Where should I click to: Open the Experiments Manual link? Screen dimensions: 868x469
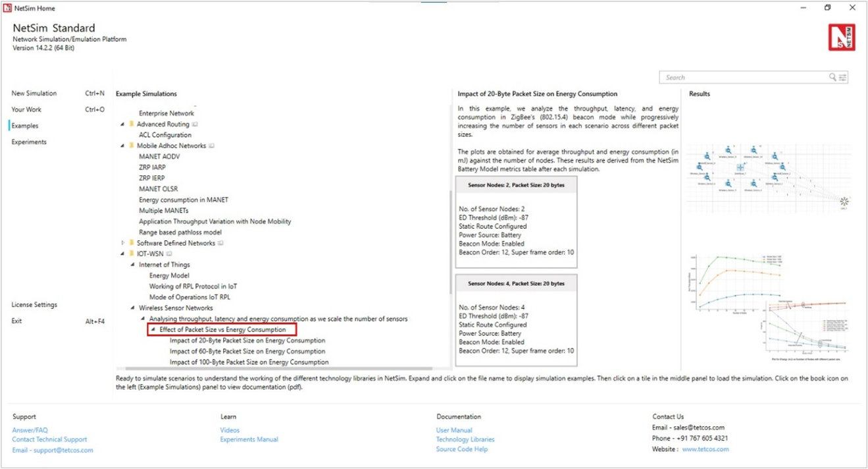click(x=249, y=439)
